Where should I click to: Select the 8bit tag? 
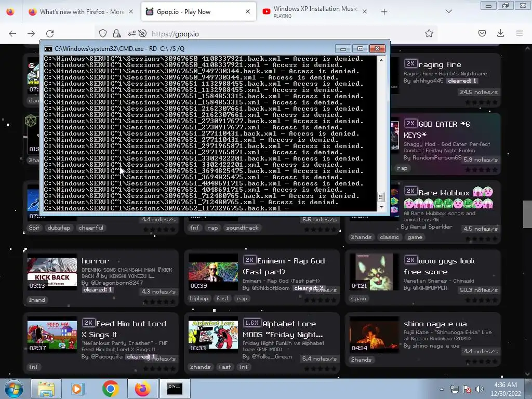click(34, 228)
